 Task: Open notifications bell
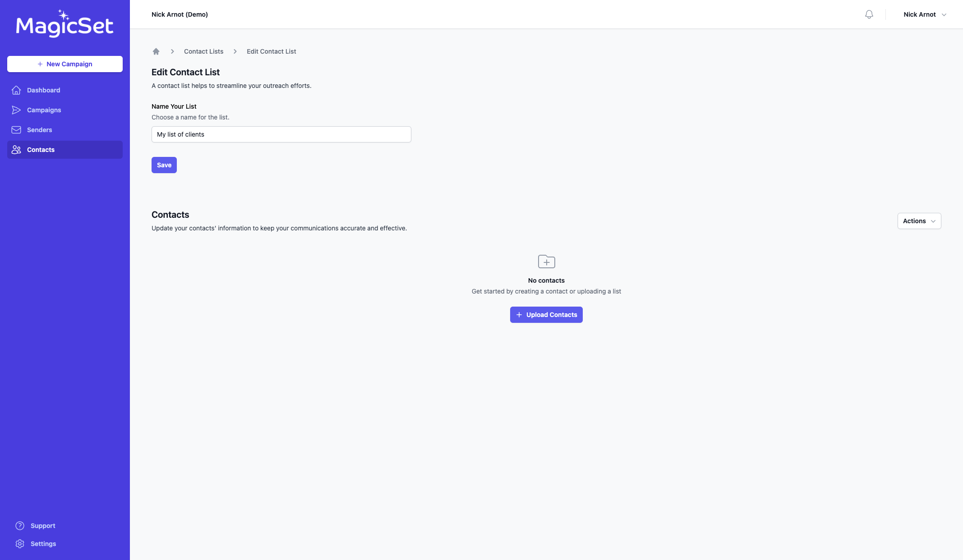pos(869,14)
